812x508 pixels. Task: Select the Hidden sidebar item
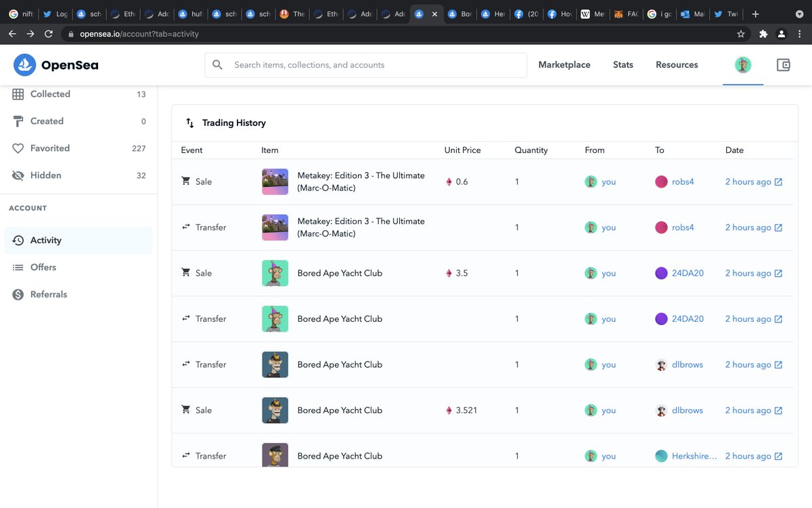(x=78, y=175)
